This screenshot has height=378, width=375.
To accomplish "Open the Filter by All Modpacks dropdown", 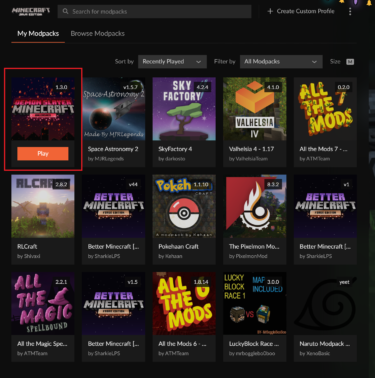I will [281, 62].
